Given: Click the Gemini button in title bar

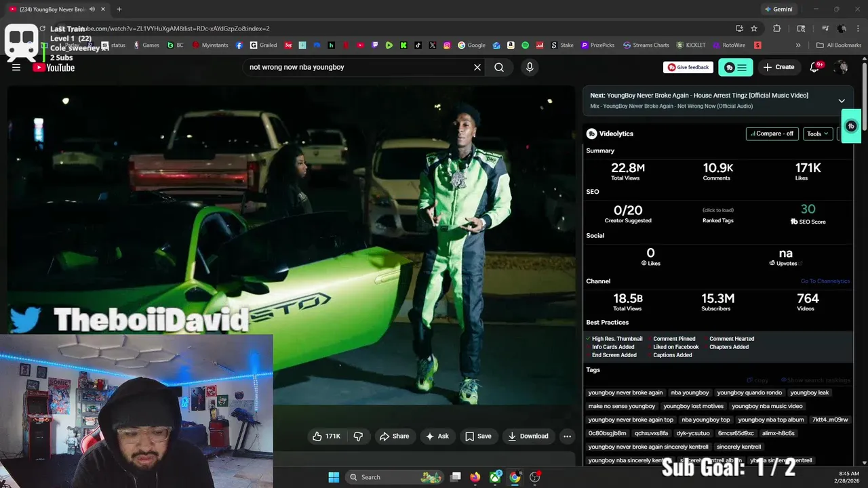Looking at the screenshot, I should (778, 9).
